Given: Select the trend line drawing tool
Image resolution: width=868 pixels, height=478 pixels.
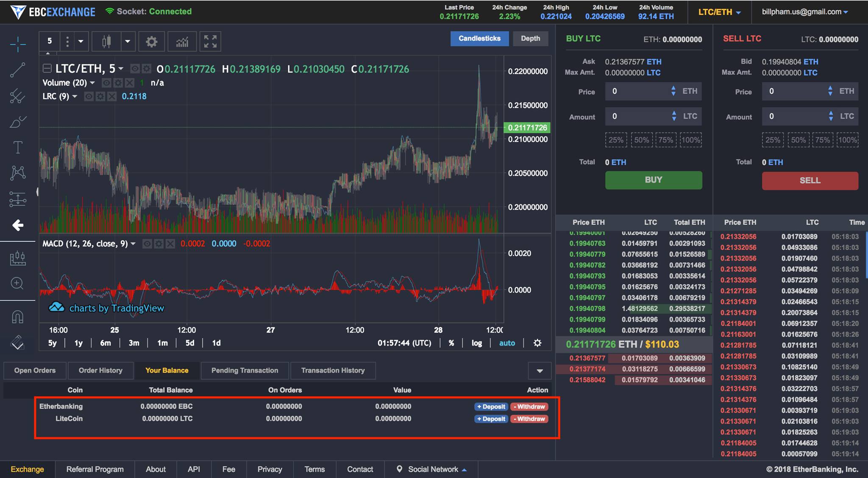Looking at the screenshot, I should 17,70.
